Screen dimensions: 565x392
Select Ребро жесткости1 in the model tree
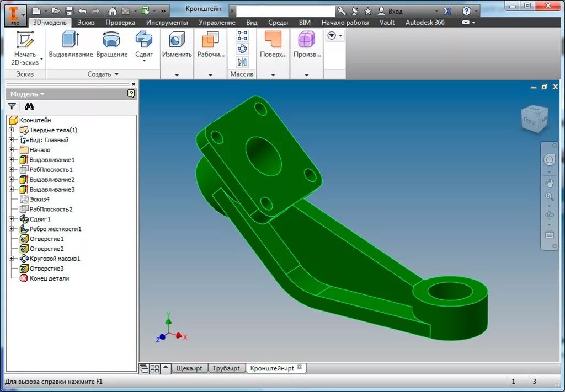pos(56,229)
